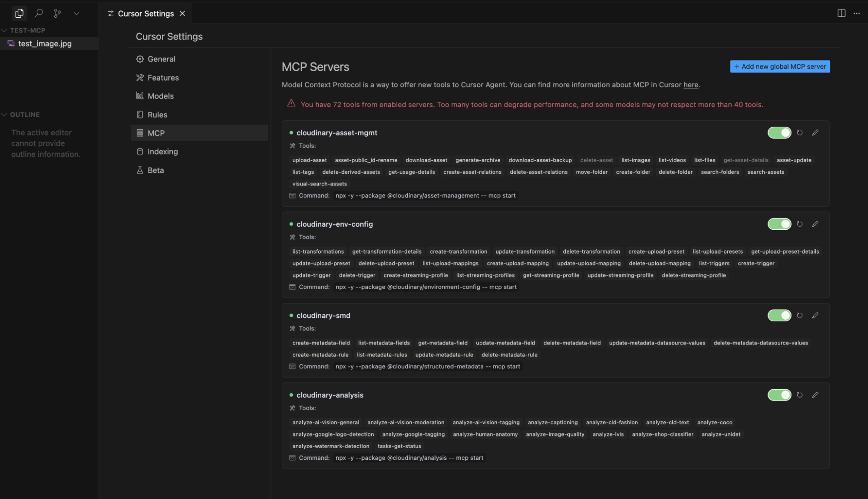The width and height of the screenshot is (868, 499).
Task: Click the cloudinary-env-config Tools wrench icon
Action: coord(292,237)
